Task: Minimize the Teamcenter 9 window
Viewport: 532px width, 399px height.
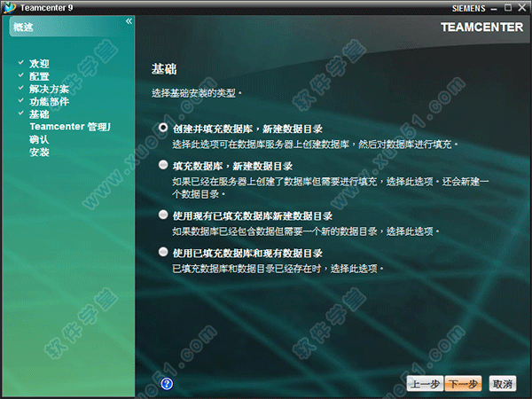Action: click(494, 8)
